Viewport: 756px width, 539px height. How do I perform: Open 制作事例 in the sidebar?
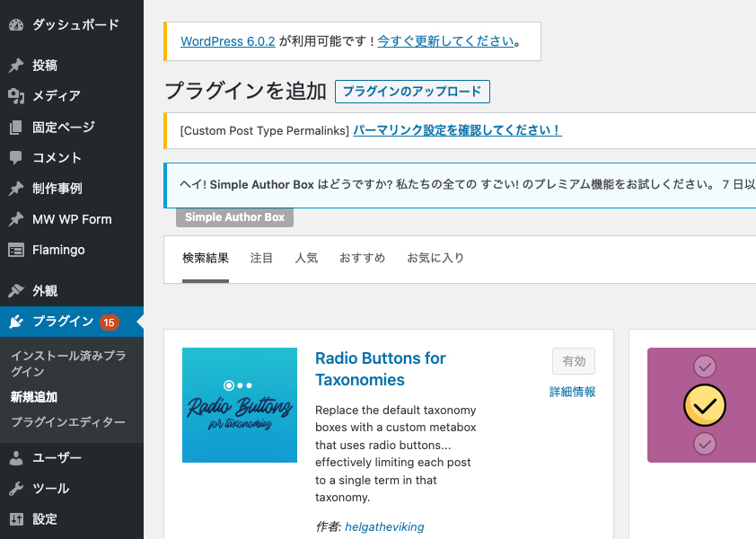[57, 188]
